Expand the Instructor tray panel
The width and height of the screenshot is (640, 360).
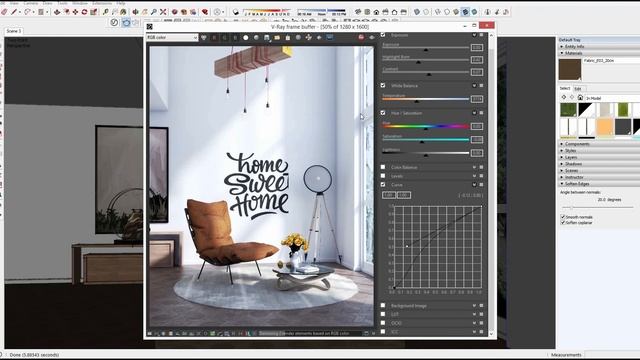pos(599,177)
